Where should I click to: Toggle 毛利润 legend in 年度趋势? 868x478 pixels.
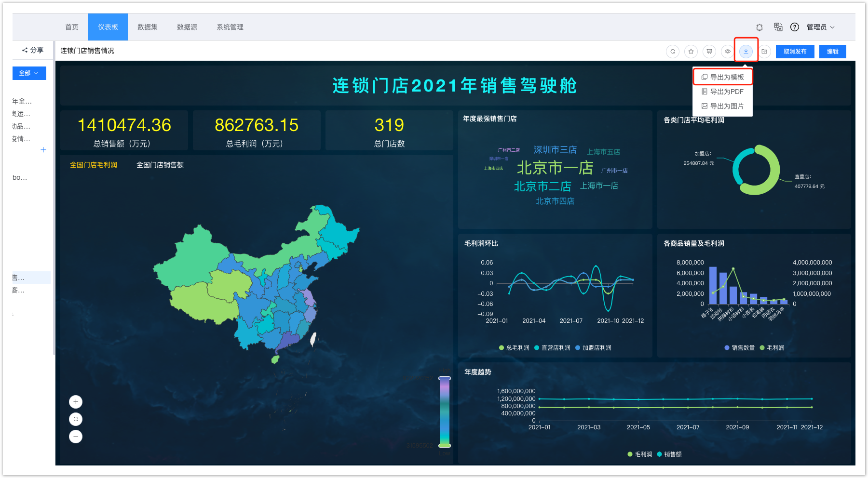point(640,454)
